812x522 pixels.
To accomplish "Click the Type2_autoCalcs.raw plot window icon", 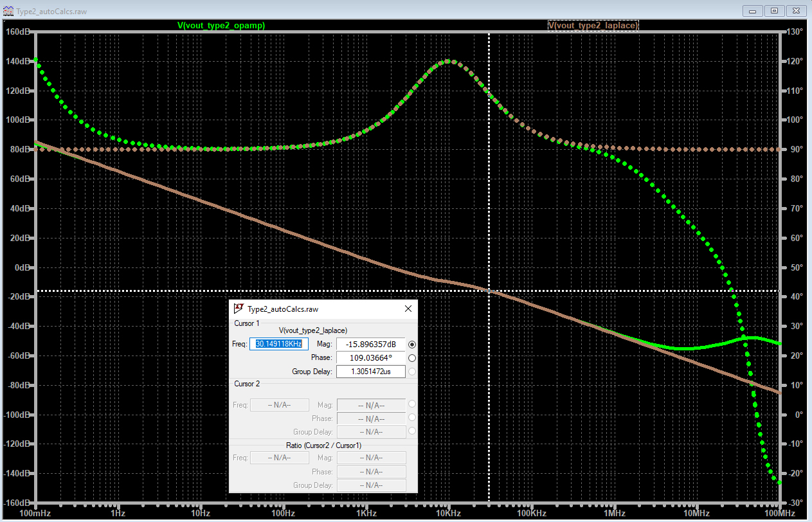I will pyautogui.click(x=7, y=11).
